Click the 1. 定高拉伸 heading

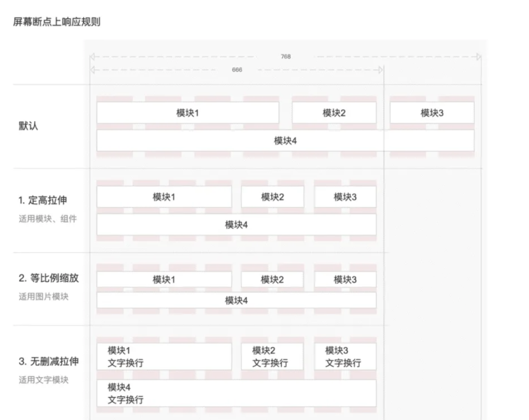[x=43, y=200]
